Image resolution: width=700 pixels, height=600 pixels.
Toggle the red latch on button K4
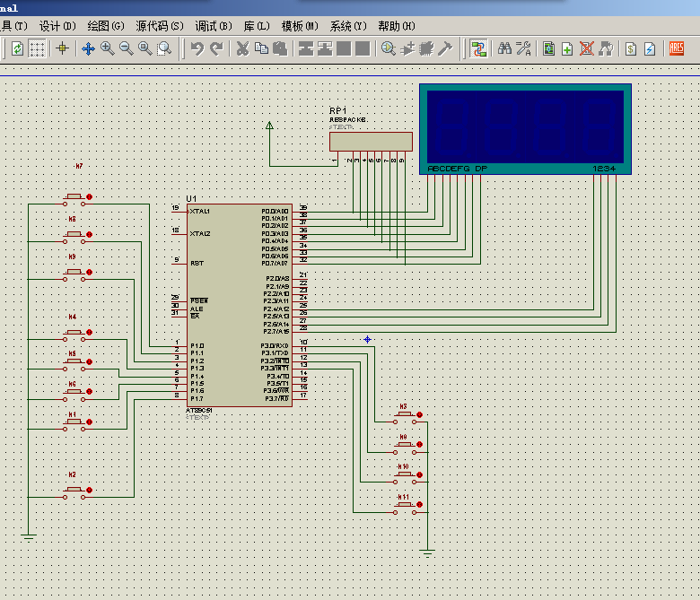click(89, 333)
